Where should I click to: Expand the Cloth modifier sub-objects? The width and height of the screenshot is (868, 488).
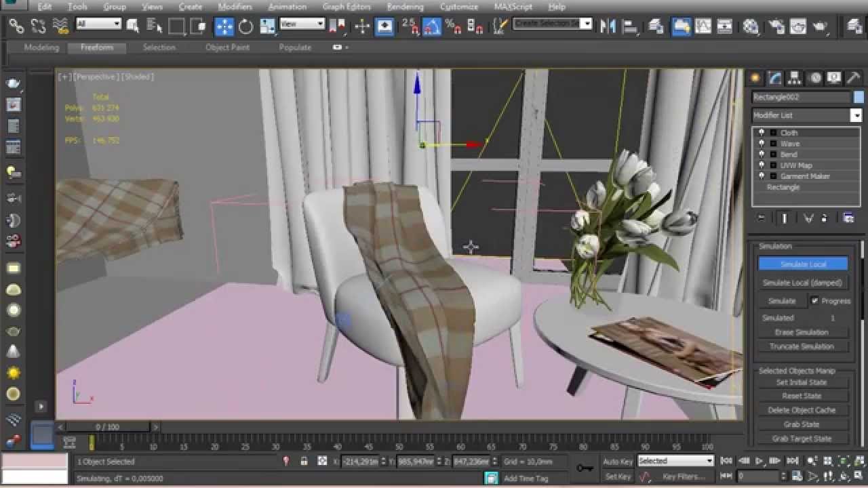pyautogui.click(x=773, y=133)
